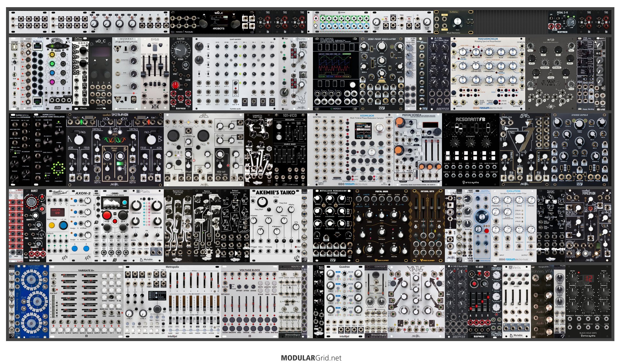Viewport: 623px width, 364px height.
Task: Click the Offset knob on Voltage Block
Action: click(x=239, y=286)
